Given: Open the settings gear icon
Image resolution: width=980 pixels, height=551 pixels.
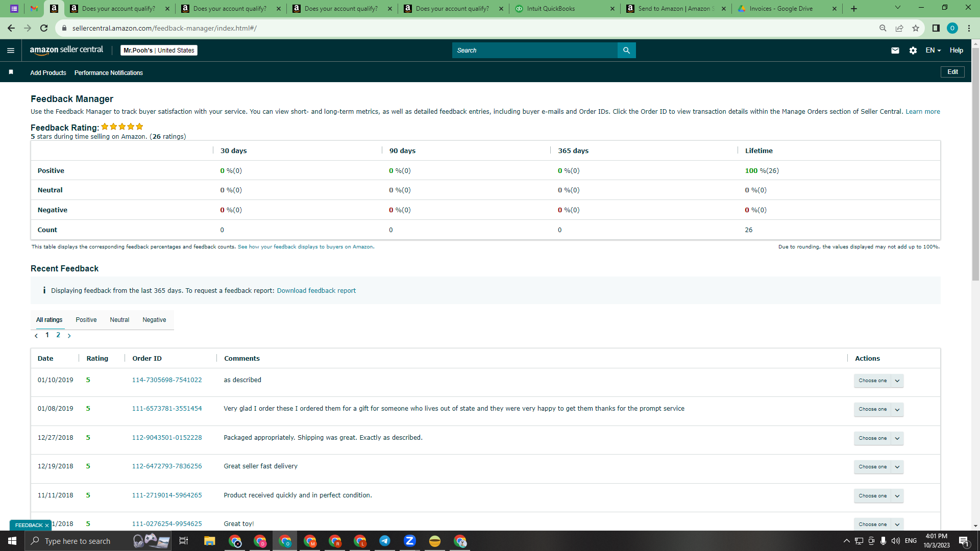Looking at the screenshot, I should point(913,50).
